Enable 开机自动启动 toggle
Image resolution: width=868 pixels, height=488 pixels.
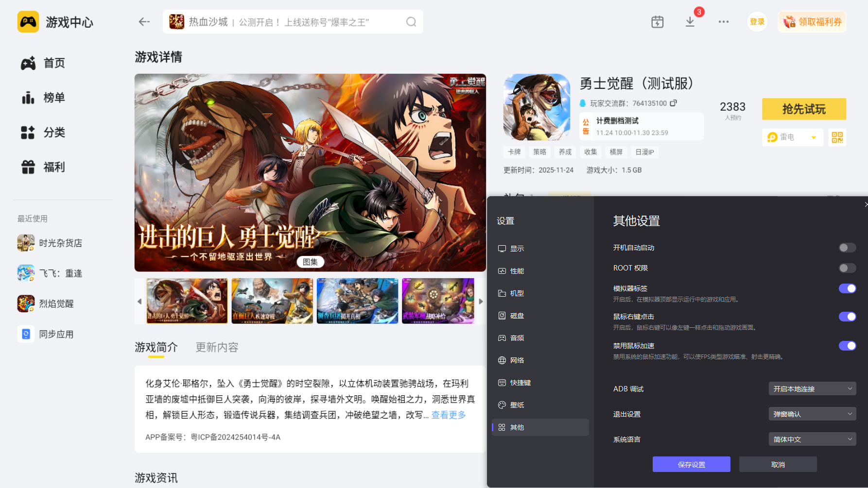[847, 248]
